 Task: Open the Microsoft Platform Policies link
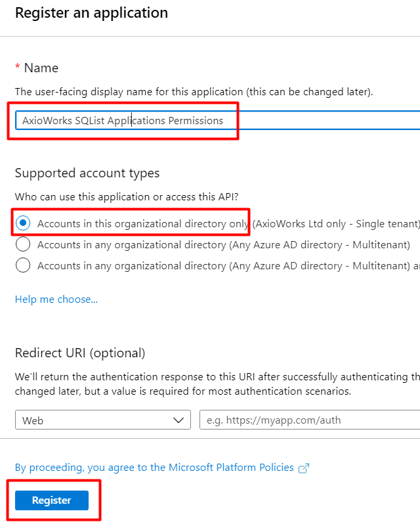(155, 468)
